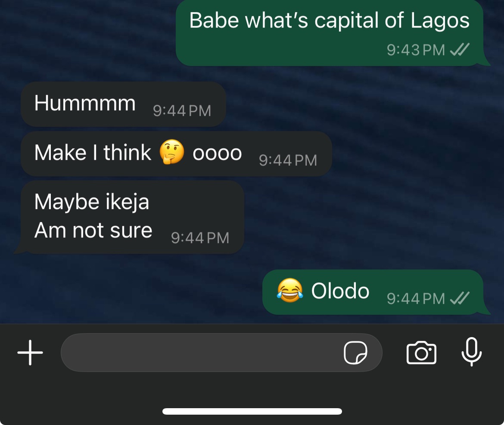Image resolution: width=504 pixels, height=425 pixels.
Task: Open the sticker picker icon
Action: (x=355, y=353)
